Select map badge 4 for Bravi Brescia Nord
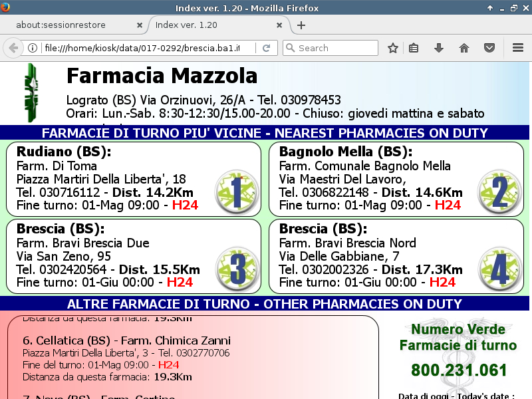The width and height of the screenshot is (532, 399). click(500, 269)
